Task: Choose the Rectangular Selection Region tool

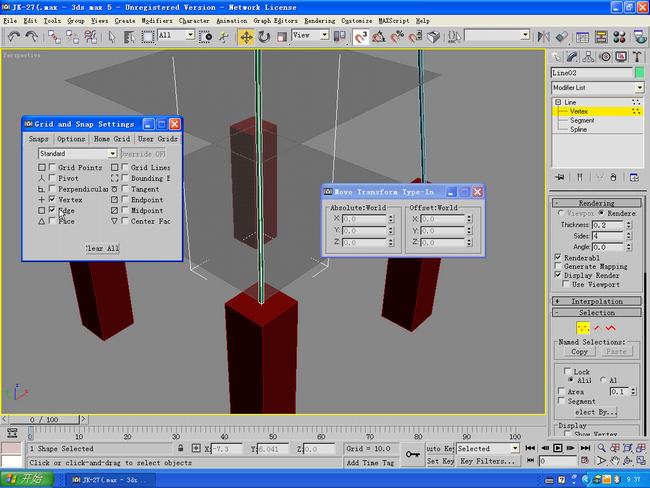Action: [x=148, y=37]
